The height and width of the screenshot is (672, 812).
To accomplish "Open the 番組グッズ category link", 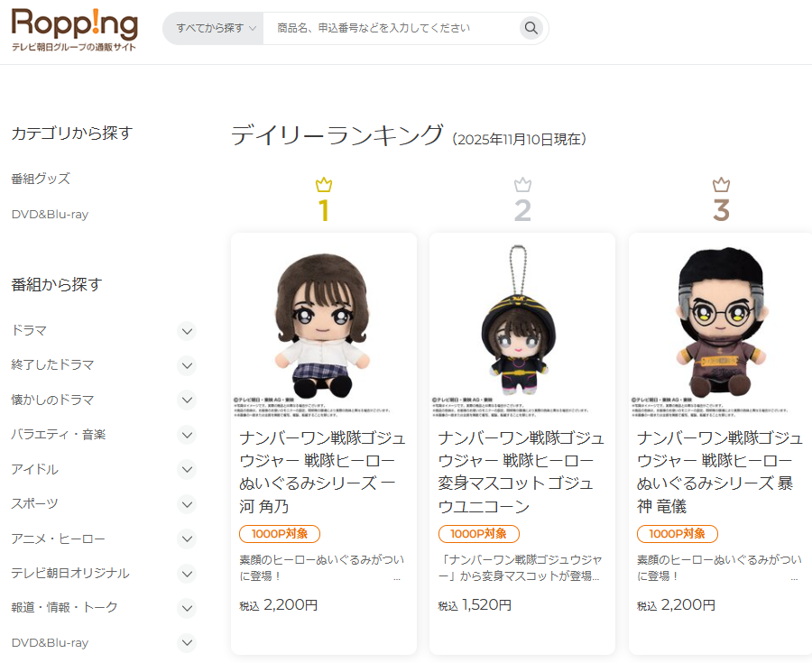I will click(41, 179).
